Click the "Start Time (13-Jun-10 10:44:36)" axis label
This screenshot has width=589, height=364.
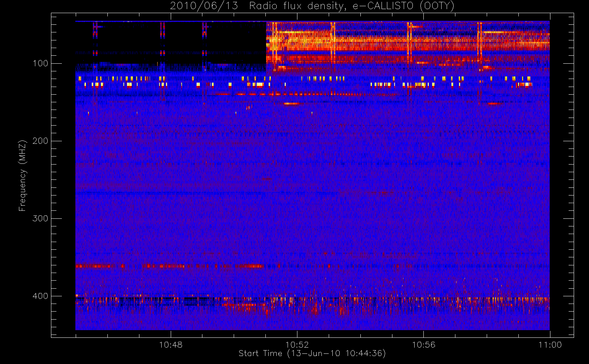[x=312, y=353]
